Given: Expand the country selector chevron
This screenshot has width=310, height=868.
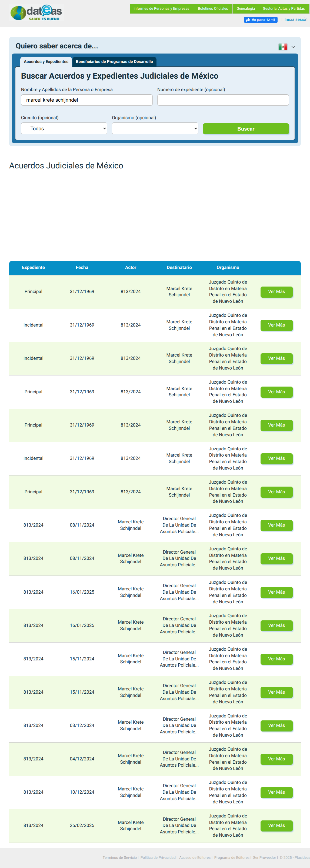Looking at the screenshot, I should 293,47.
